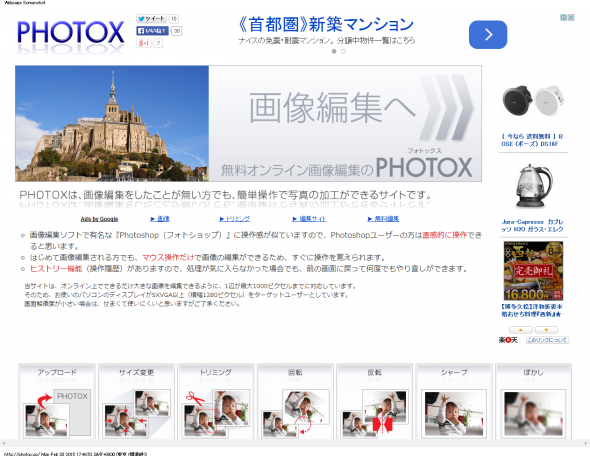Open the シャープ feature card
The image size is (590, 456).
454,401
